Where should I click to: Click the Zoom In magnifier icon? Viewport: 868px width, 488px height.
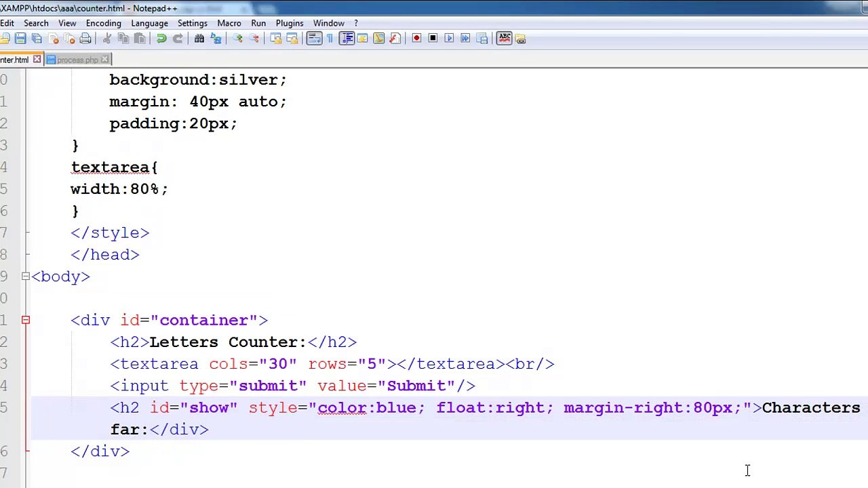click(237, 39)
